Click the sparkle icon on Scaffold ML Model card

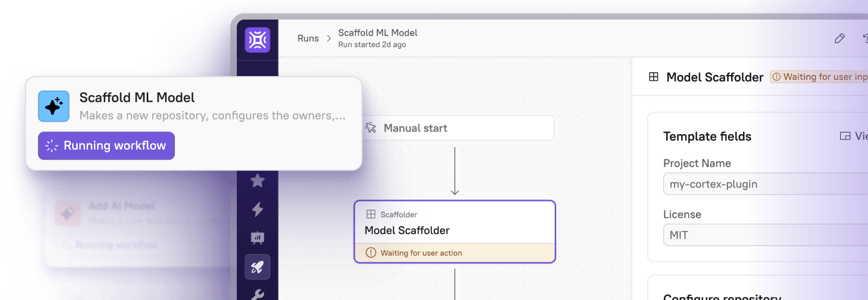coord(54,107)
